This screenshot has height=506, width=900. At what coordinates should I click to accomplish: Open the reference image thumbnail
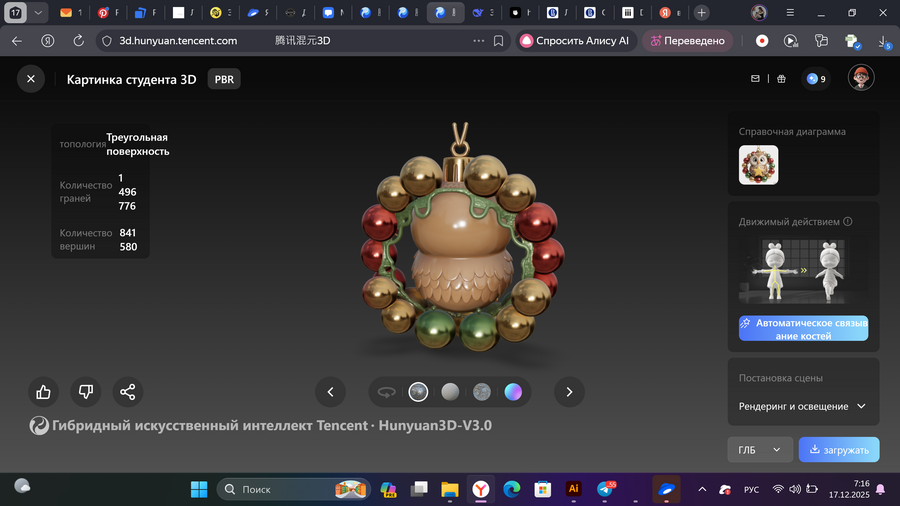[758, 165]
